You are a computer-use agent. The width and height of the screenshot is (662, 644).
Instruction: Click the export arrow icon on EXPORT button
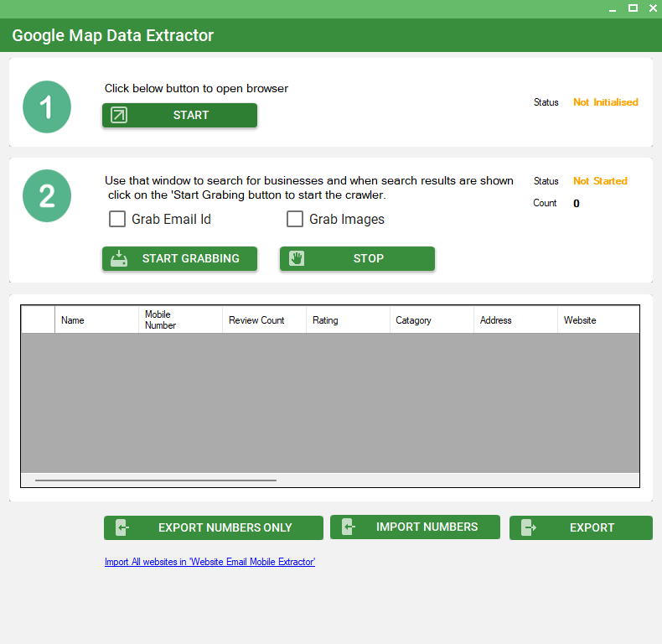(x=528, y=527)
